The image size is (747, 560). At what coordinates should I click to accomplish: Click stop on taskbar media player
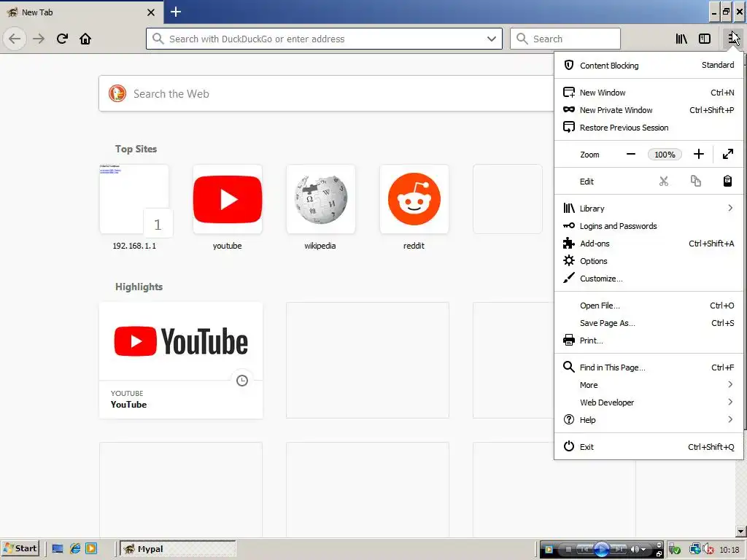568,549
